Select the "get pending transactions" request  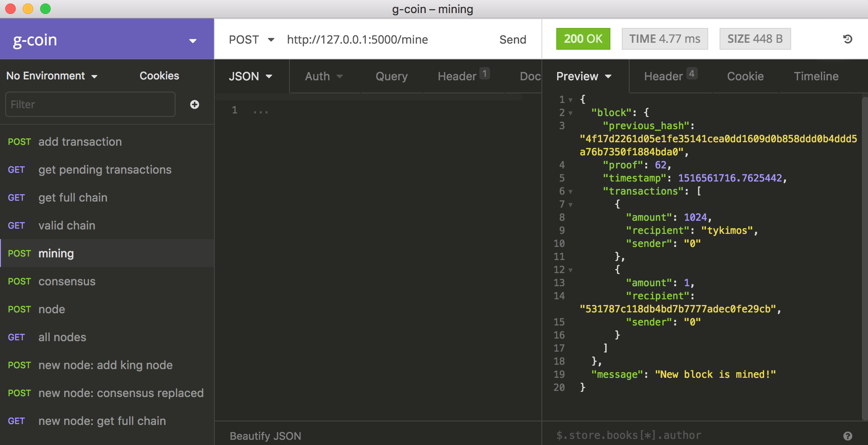tap(107, 170)
